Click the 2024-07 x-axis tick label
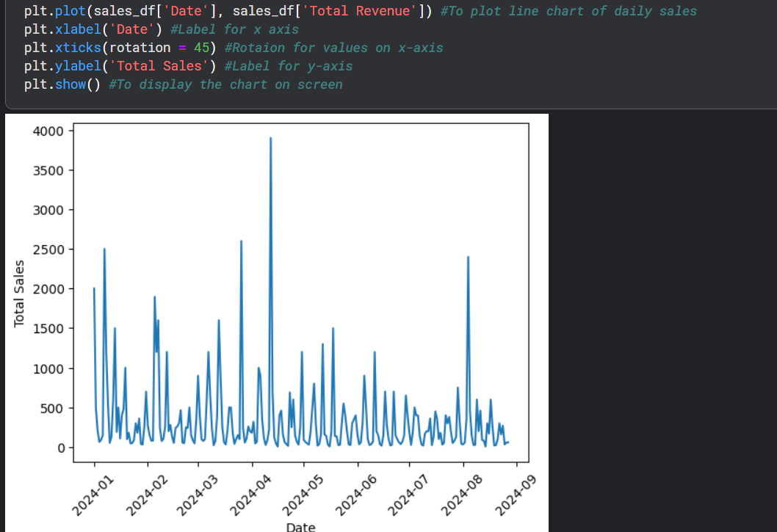The image size is (777, 532). tap(408, 495)
